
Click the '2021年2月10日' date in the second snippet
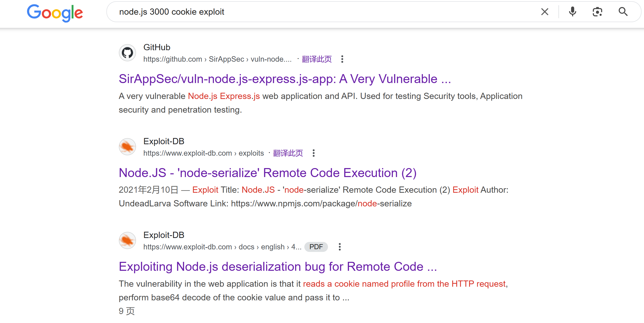148,190
